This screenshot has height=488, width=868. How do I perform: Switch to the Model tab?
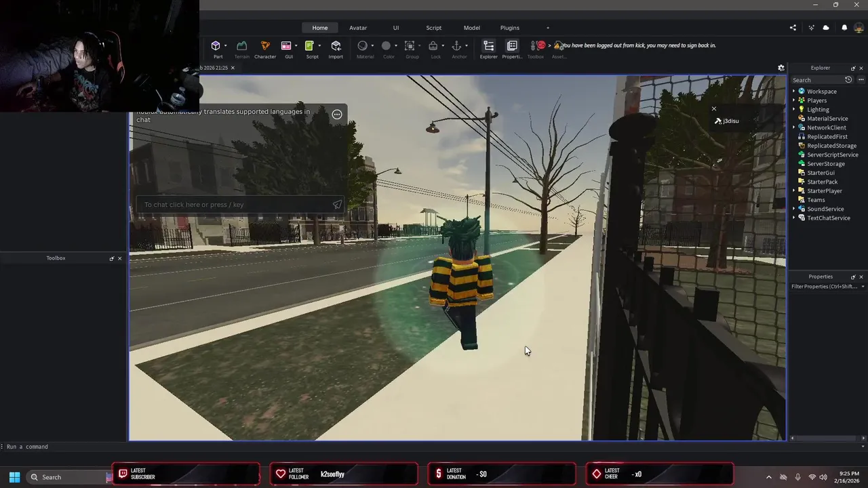[x=472, y=28]
